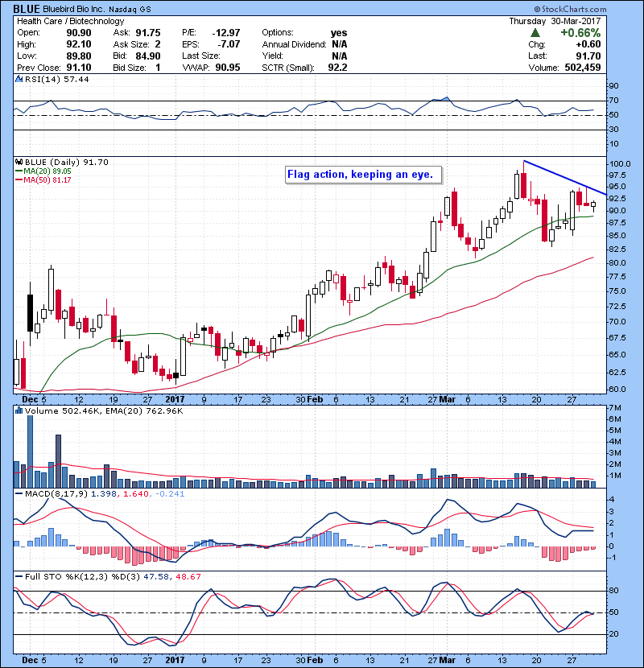Click the Chg value +0.60
644x668 pixels.
tap(588, 44)
